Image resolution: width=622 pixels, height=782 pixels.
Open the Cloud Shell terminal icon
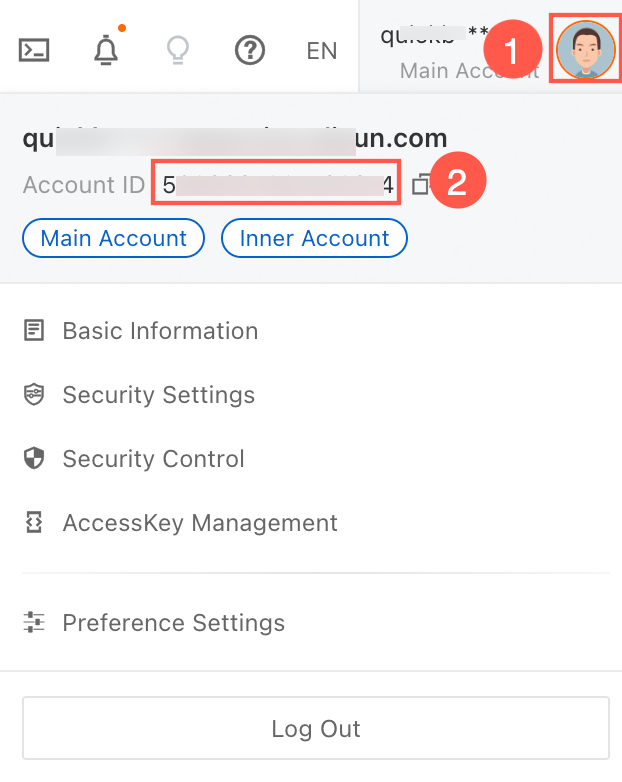(x=34, y=50)
